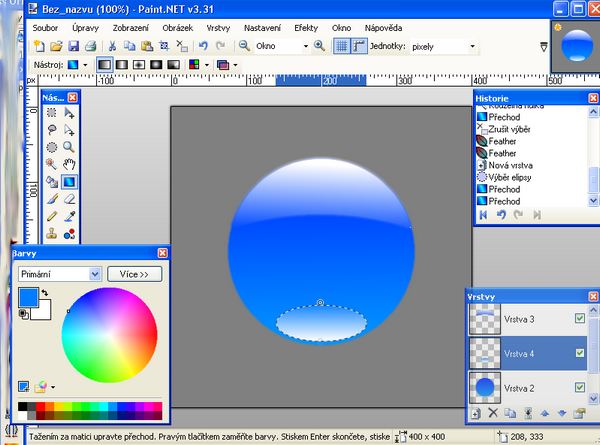This screenshot has height=445, width=600.
Task: Delete layer using the X icon
Action: pos(493,413)
